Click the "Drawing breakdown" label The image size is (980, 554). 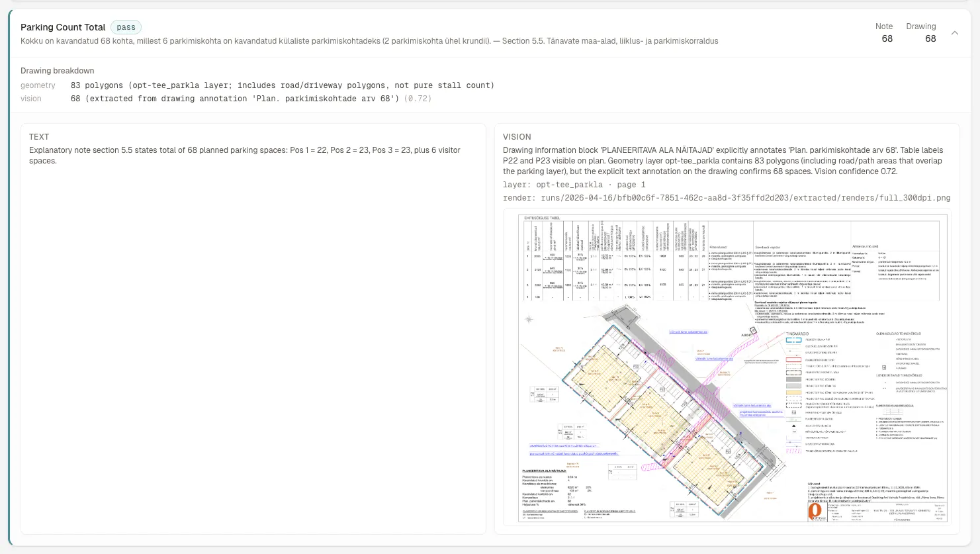[x=58, y=71]
